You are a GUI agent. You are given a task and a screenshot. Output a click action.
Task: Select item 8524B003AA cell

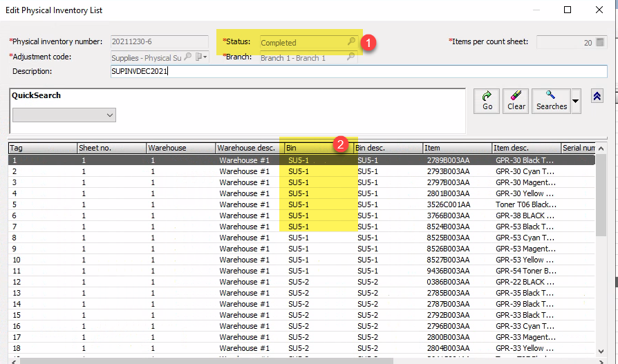[x=448, y=227]
